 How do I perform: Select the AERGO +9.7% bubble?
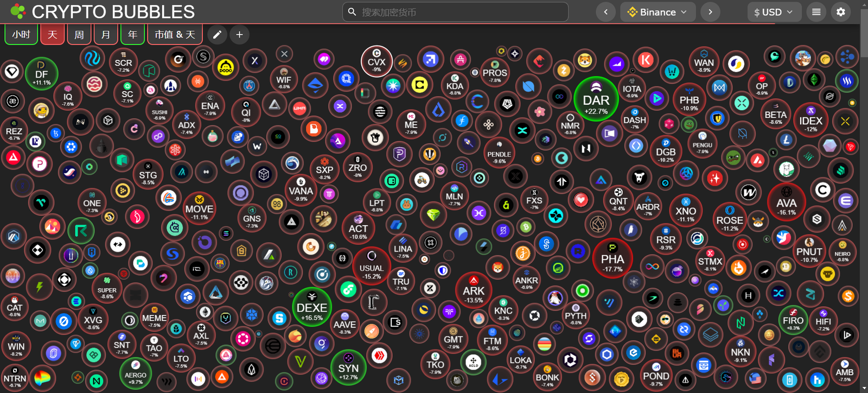(136, 374)
